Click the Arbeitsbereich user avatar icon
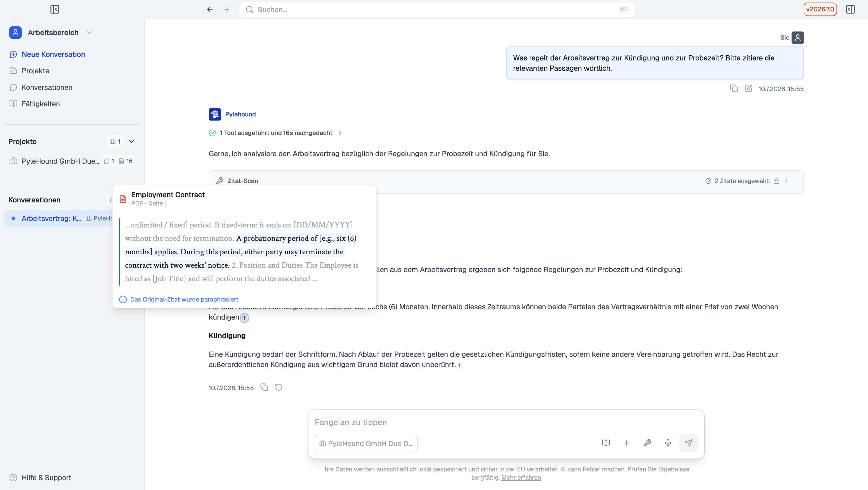 [16, 33]
